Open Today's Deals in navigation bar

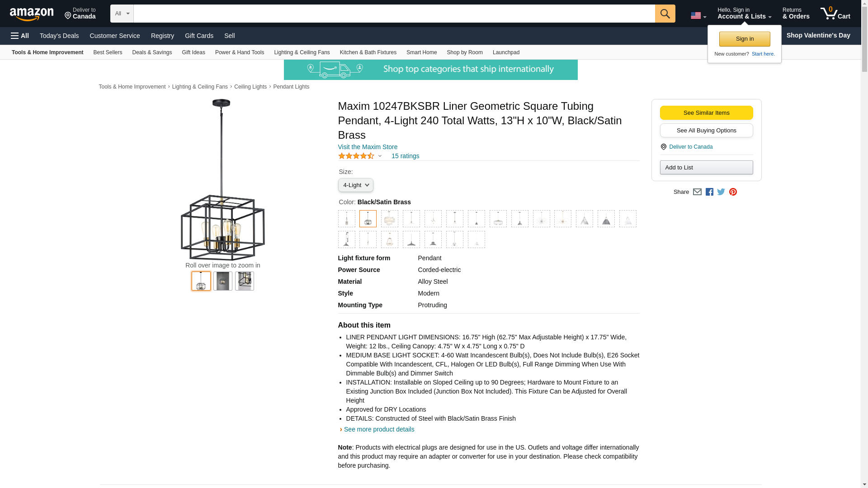[59, 36]
